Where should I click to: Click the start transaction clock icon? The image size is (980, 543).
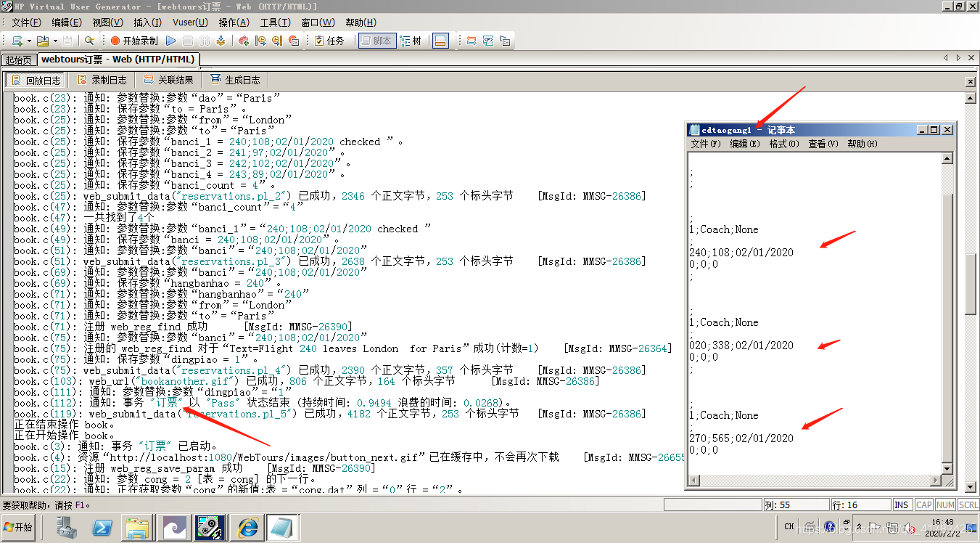tap(260, 41)
